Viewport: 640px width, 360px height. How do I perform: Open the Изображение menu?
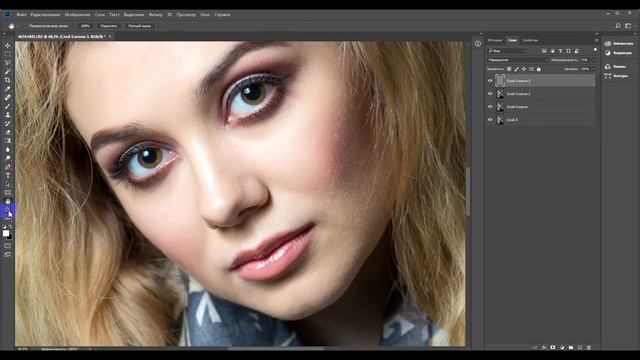(78, 15)
